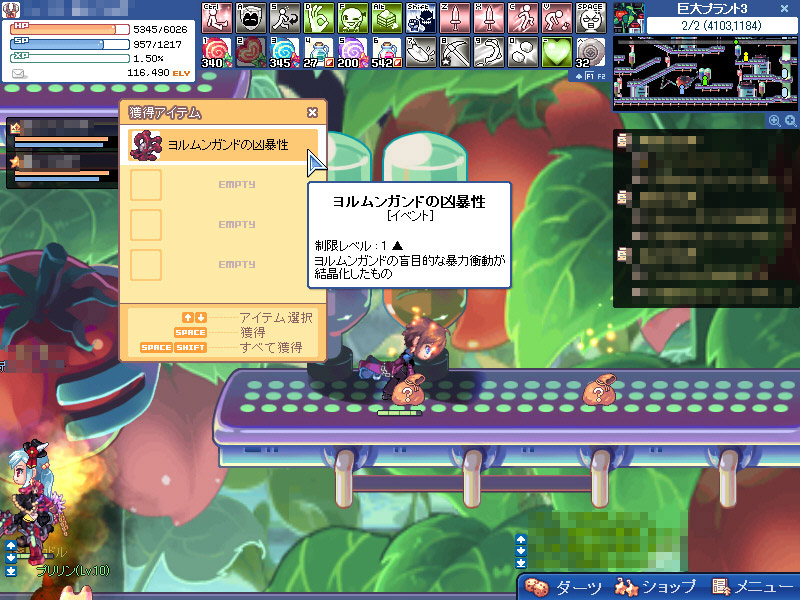Click the HP bar gauge
Image resolution: width=800 pixels, height=600 pixels.
pos(70,29)
